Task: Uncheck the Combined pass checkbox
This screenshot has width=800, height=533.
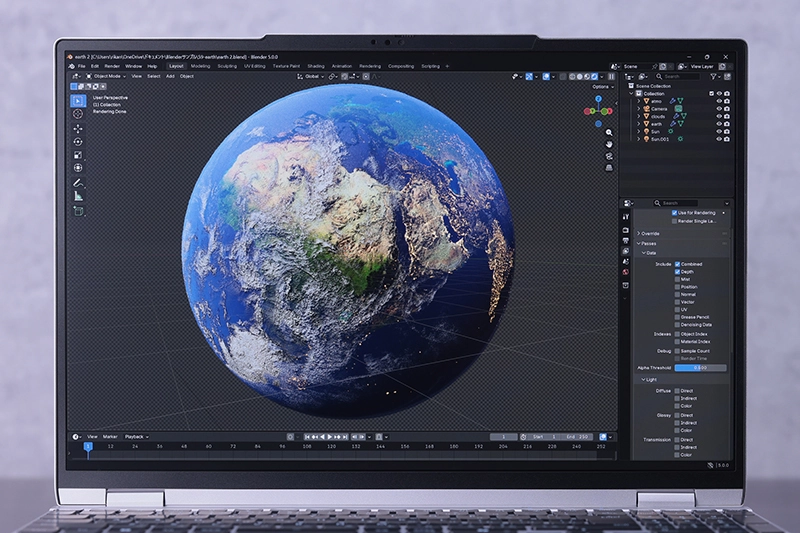Action: (x=678, y=264)
